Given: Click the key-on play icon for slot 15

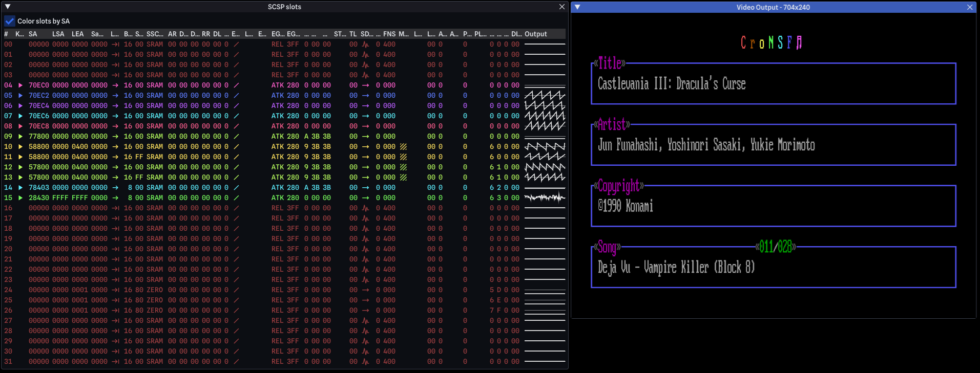Looking at the screenshot, I should (x=20, y=198).
